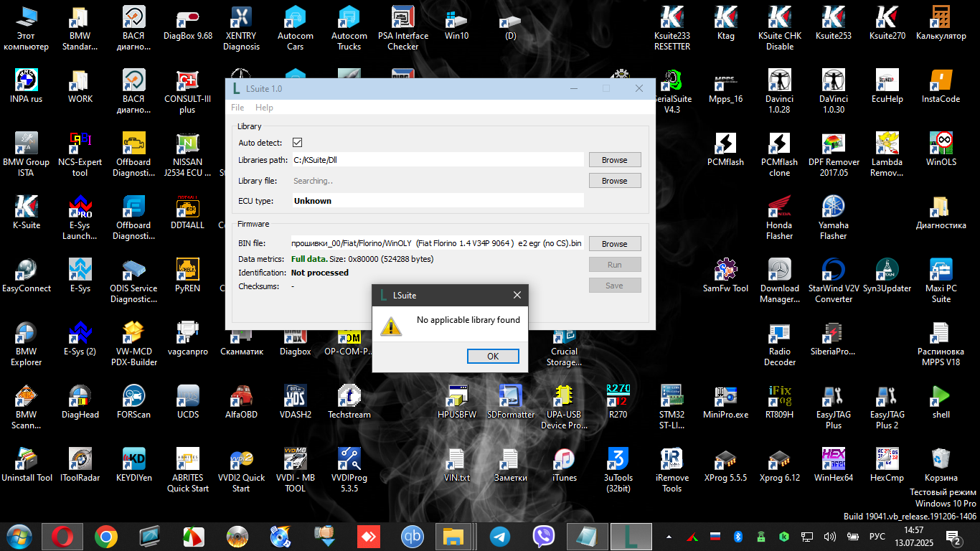Open the PCMflash desktop icon
This screenshot has height=551, width=980.
click(726, 150)
